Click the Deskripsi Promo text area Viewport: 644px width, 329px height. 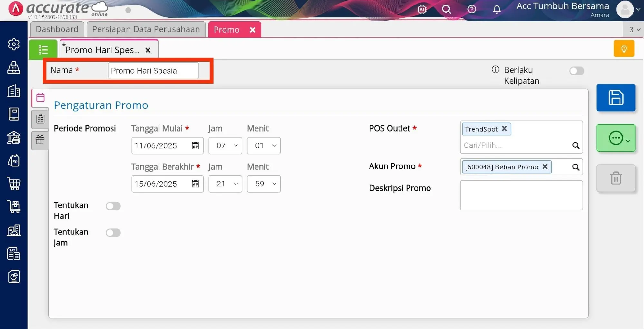coord(521,195)
